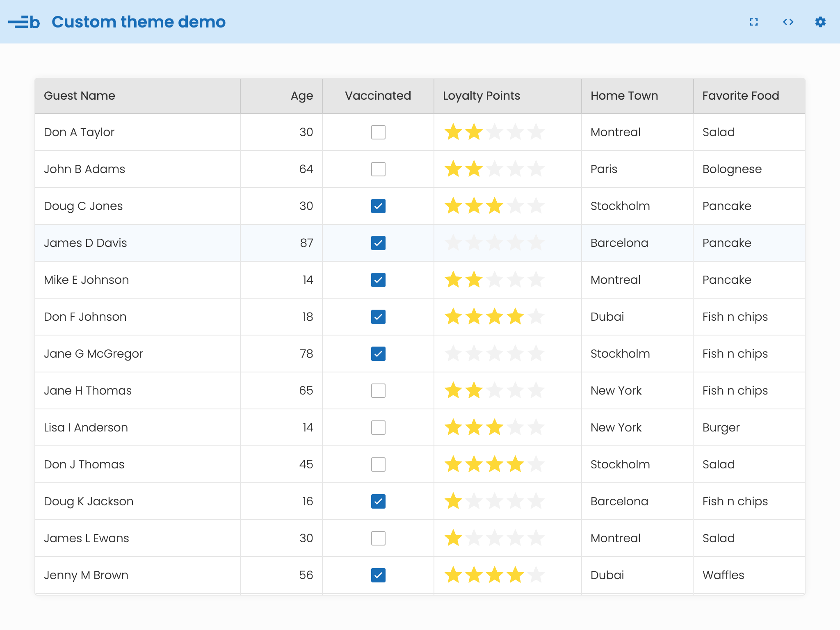840x630 pixels.
Task: Click the Loyalty Points column header
Action: [x=481, y=96]
